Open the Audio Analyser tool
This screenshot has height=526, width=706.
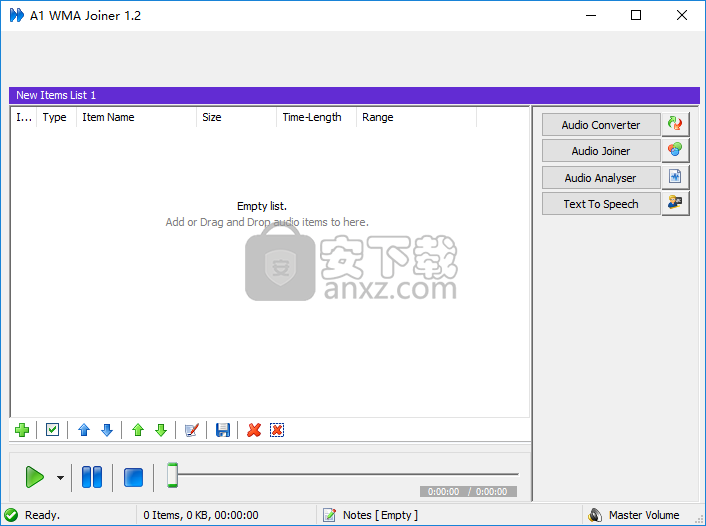click(x=601, y=178)
